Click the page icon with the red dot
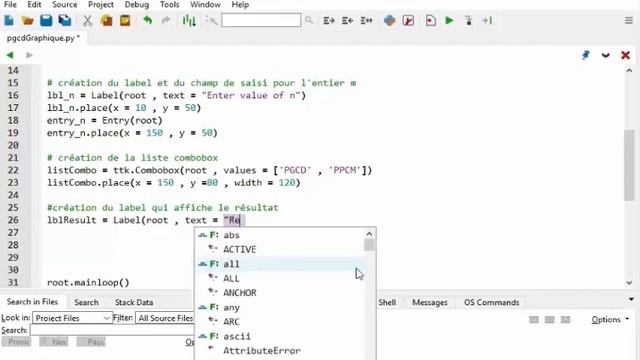This screenshot has width=640, height=360. pos(431,20)
